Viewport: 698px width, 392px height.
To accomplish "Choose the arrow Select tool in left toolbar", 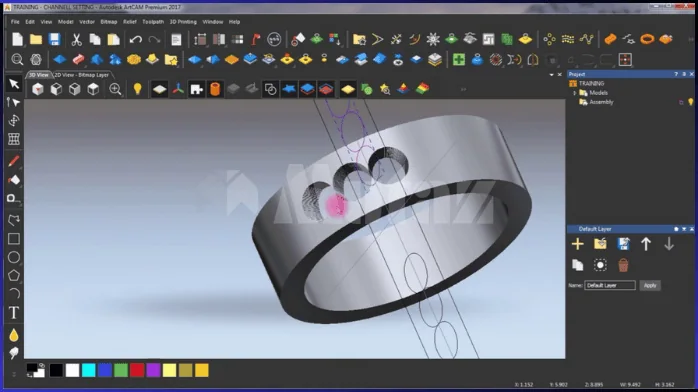I will point(14,84).
